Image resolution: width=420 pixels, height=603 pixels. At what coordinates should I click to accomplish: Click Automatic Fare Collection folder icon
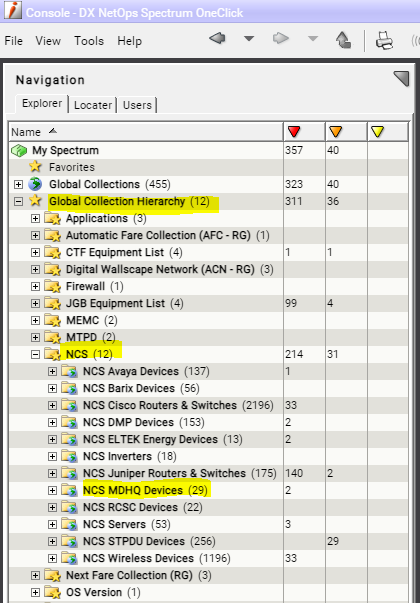click(x=52, y=235)
